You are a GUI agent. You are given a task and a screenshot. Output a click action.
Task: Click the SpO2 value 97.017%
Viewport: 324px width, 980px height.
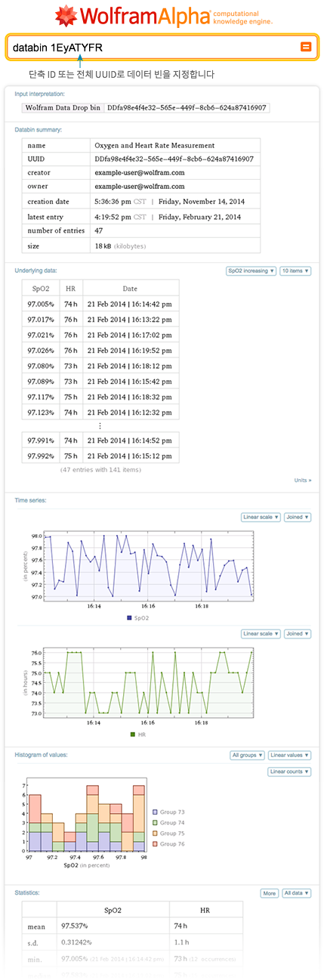click(41, 319)
